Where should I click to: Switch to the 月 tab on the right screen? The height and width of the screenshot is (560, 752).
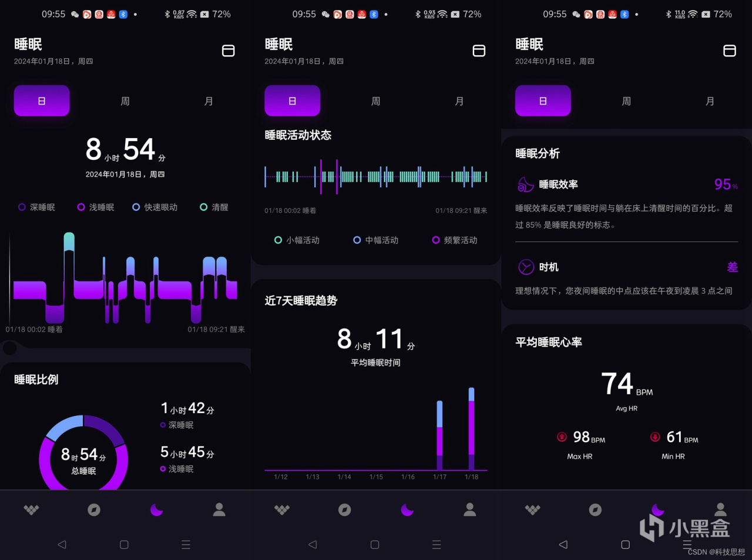[x=710, y=101]
